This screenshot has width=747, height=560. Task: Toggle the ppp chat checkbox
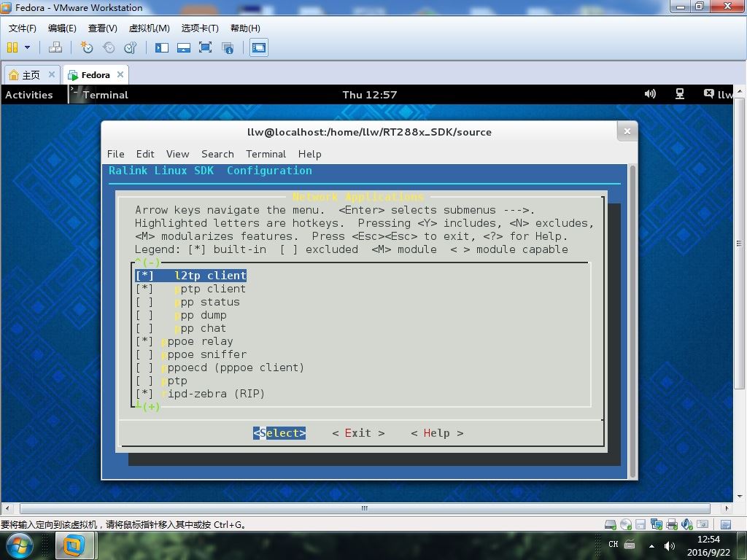[144, 328]
